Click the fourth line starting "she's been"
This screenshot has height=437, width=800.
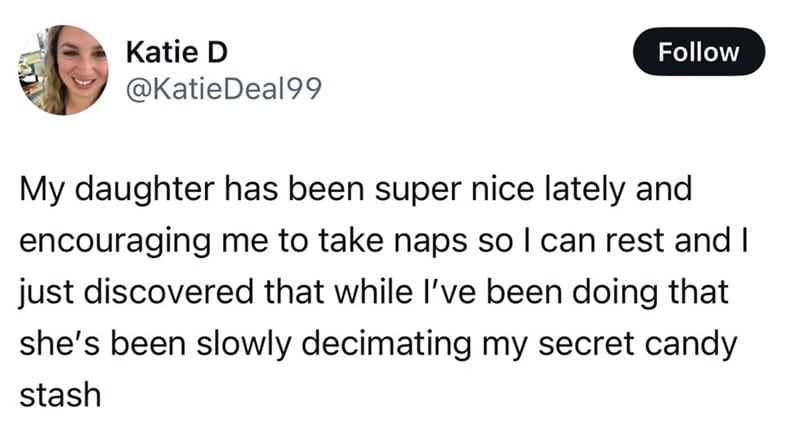[378, 344]
